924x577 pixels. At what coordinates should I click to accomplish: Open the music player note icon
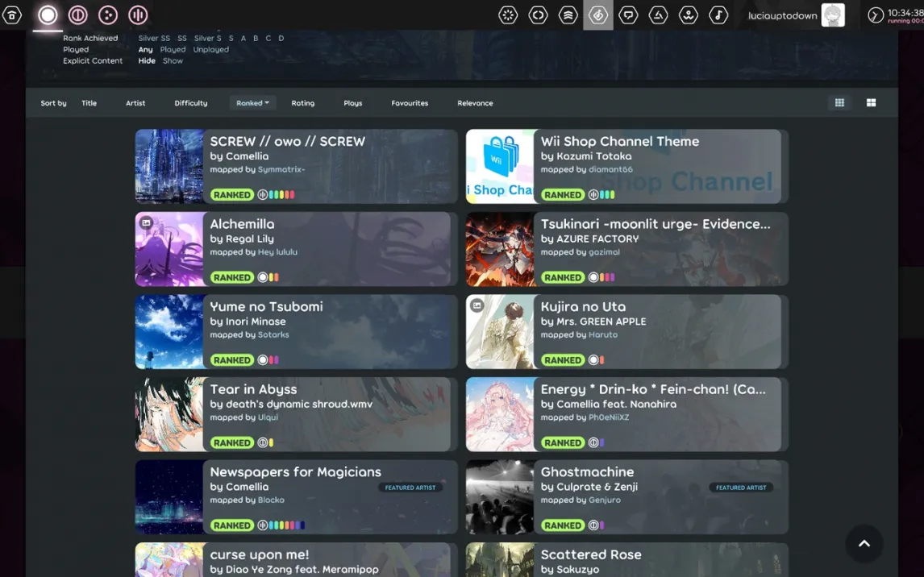[718, 15]
